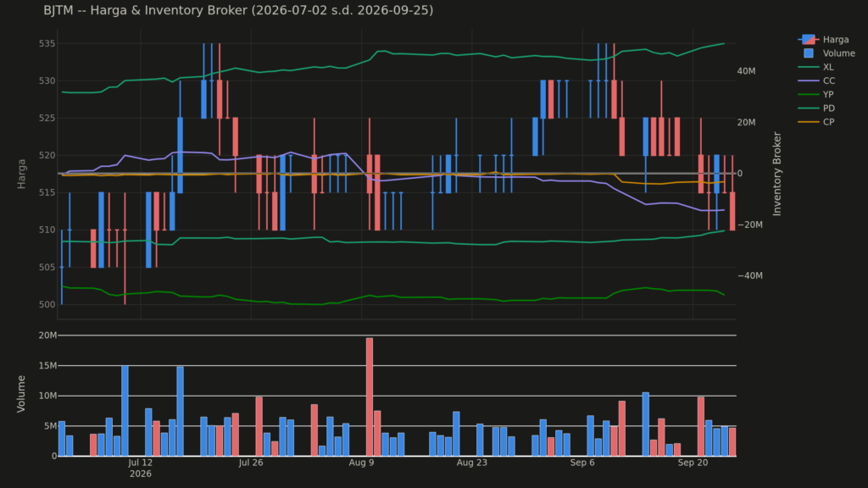Click the Aug 23 date label

[471, 463]
